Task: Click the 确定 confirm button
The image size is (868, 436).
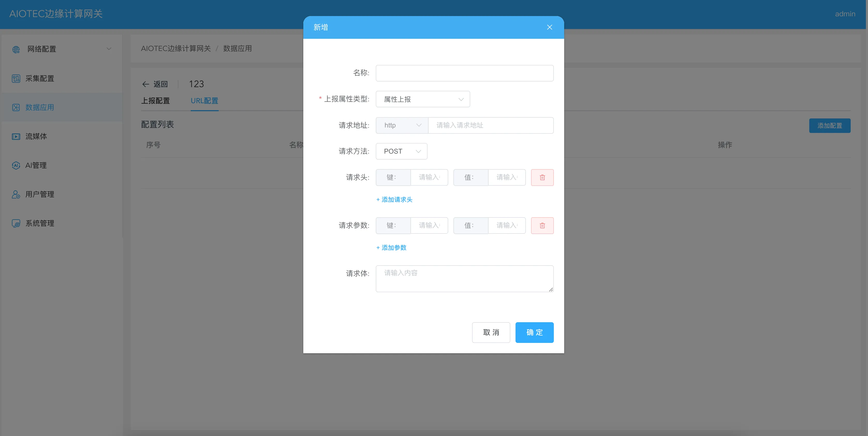Action: [x=534, y=332]
